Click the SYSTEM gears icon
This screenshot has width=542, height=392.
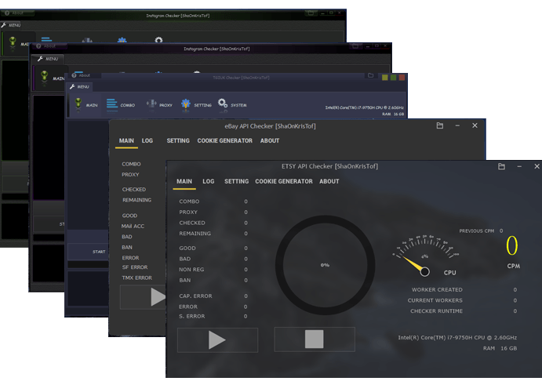tap(223, 104)
